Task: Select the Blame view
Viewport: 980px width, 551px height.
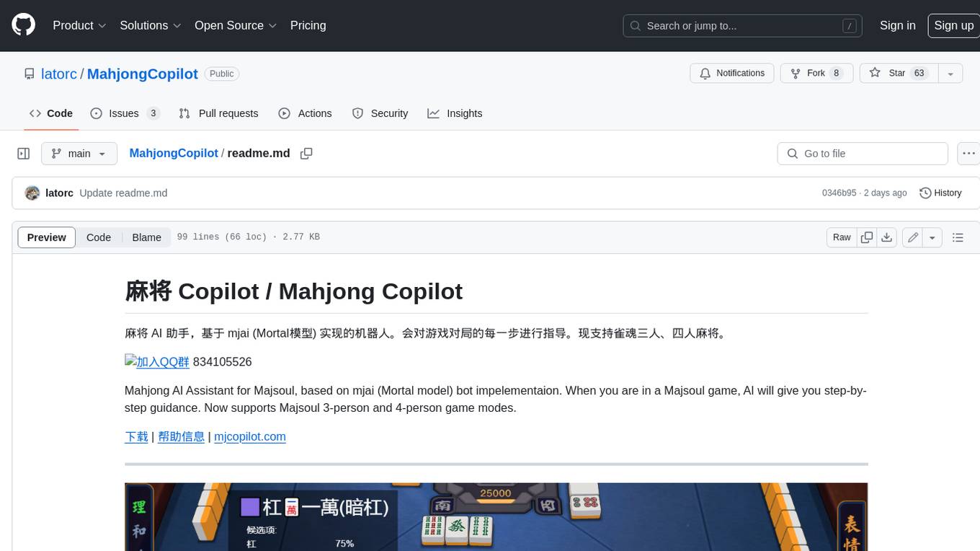Action: point(146,237)
